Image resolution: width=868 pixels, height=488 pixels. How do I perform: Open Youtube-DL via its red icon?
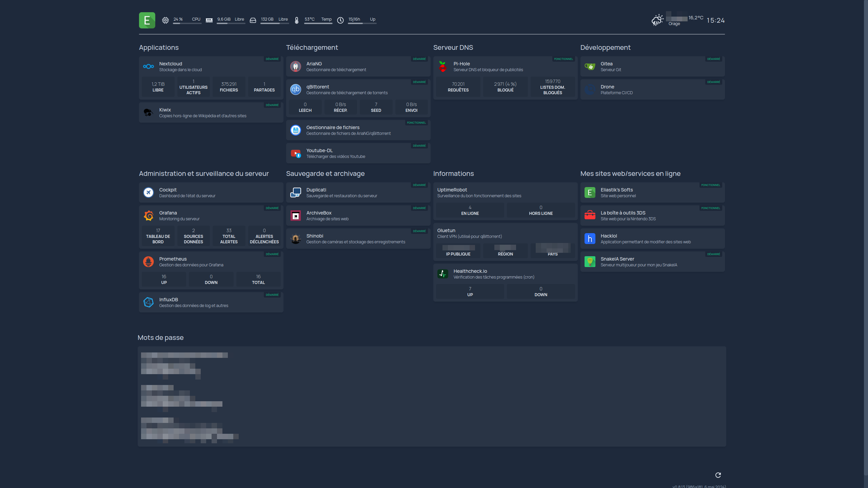pos(296,153)
